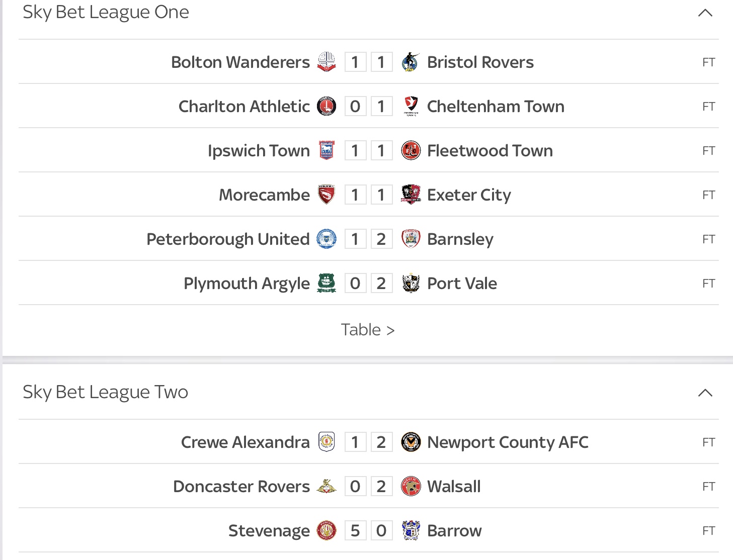The image size is (733, 560).
Task: Click the Fleetwood Town crest
Action: (x=411, y=150)
